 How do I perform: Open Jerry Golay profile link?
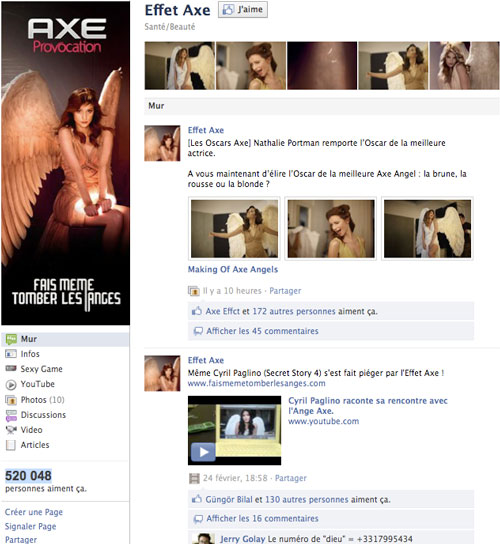coord(242,539)
